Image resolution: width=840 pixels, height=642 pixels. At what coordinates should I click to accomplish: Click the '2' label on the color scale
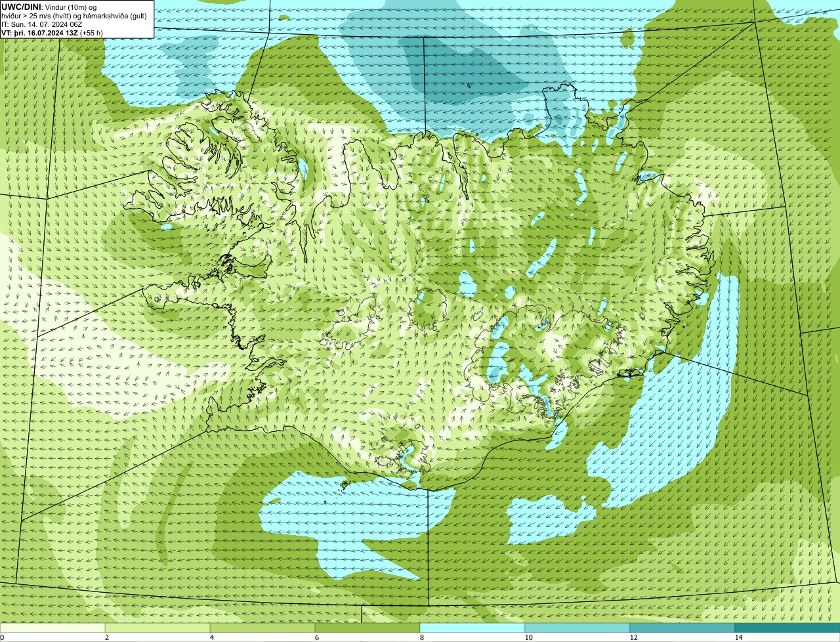[x=106, y=637]
